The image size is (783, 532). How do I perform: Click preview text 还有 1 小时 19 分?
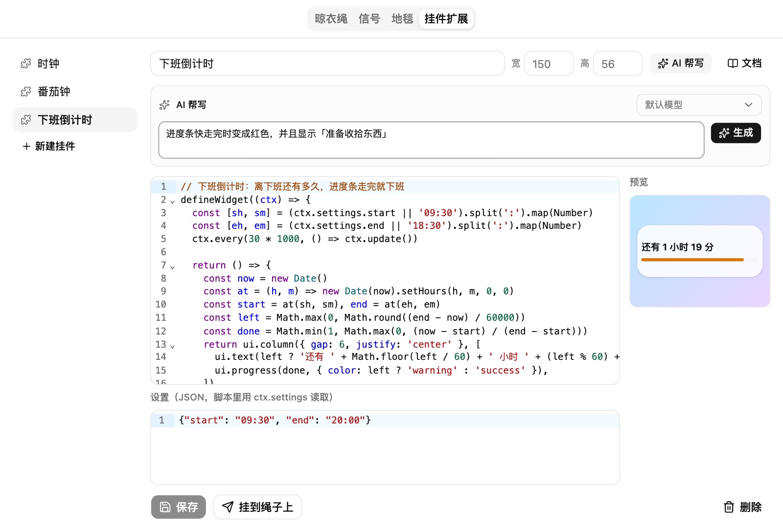click(x=677, y=247)
